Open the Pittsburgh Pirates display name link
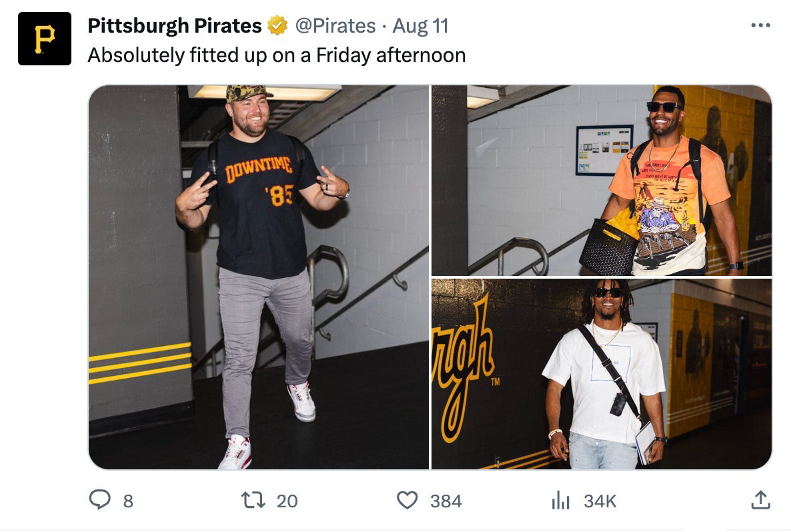 175,26
